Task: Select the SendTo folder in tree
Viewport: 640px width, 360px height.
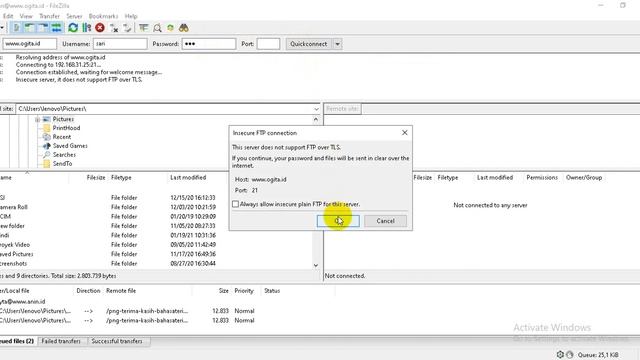Action: coord(62,164)
